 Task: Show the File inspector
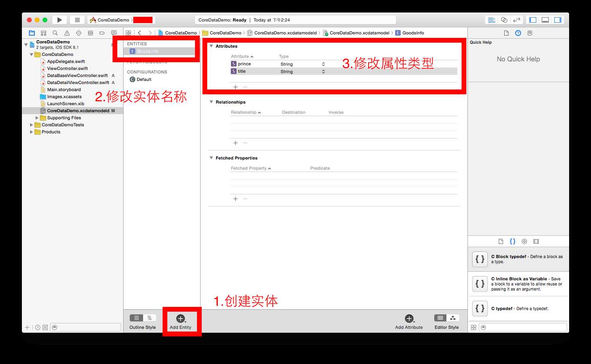tap(506, 33)
